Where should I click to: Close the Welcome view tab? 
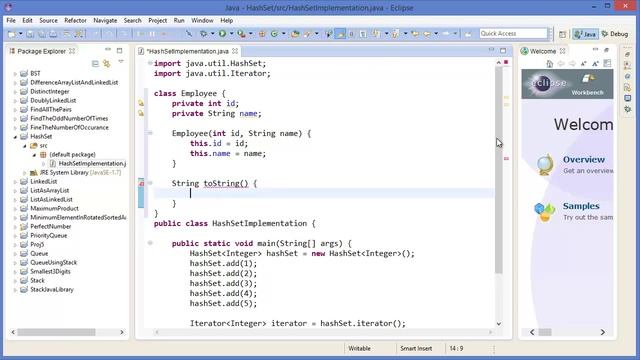[563, 51]
